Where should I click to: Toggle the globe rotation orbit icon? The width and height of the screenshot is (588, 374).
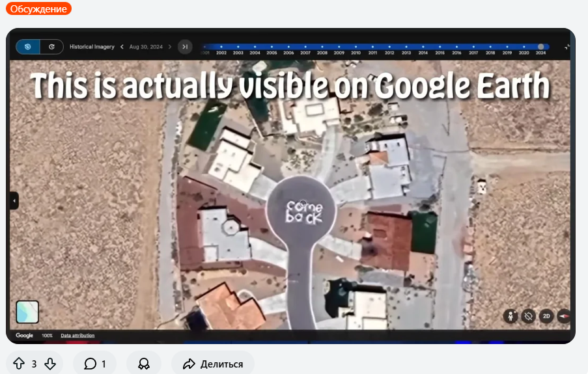(x=528, y=316)
